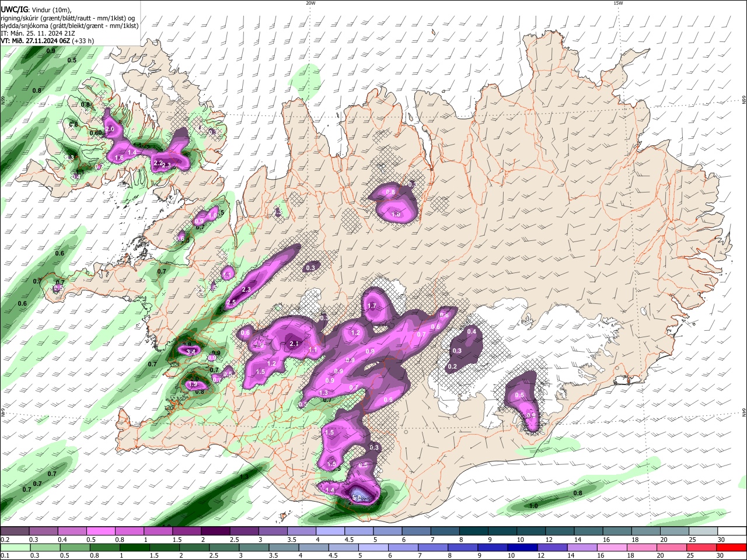Pick darkest purple snow swatch between 2 and 2.5

click(215, 531)
